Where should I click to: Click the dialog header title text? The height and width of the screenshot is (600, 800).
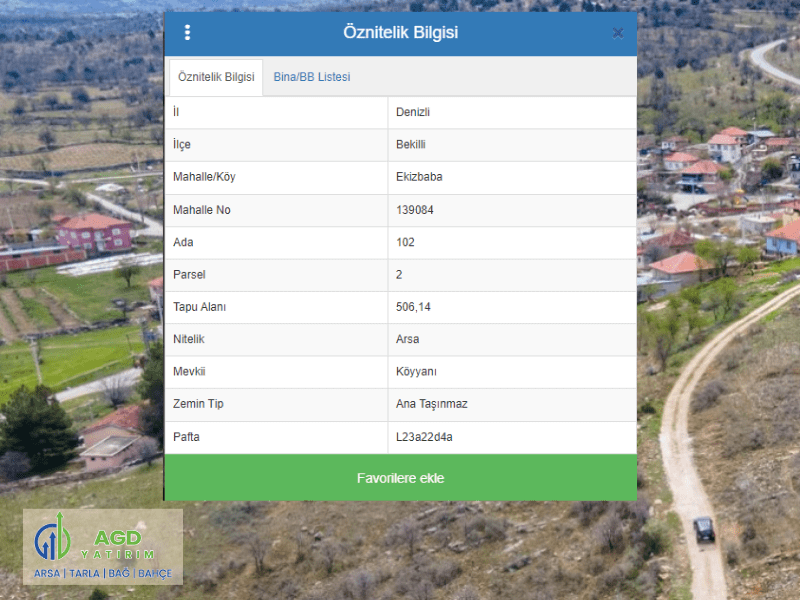400,33
